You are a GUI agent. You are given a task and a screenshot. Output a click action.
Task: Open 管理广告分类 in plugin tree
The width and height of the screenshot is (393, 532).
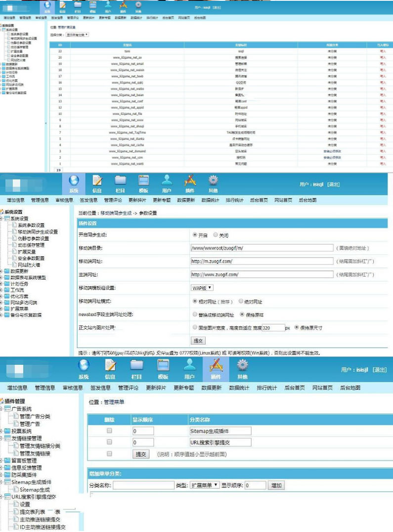click(35, 416)
